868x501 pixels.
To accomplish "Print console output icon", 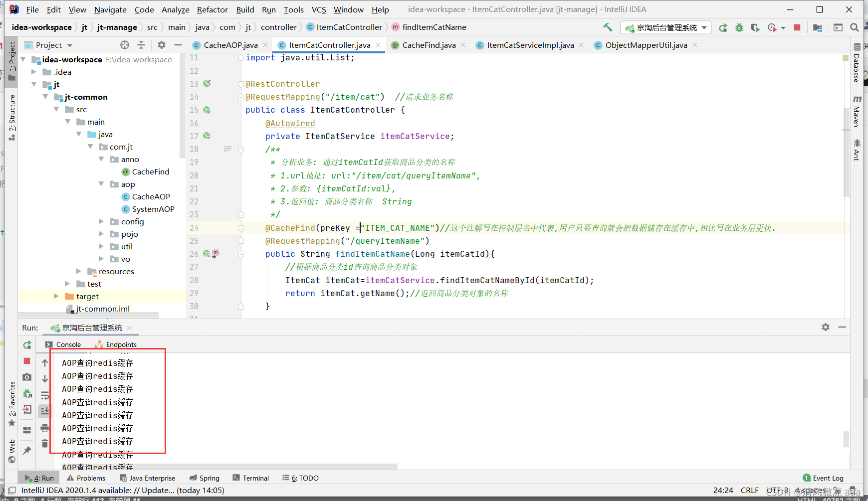I will pyautogui.click(x=45, y=428).
